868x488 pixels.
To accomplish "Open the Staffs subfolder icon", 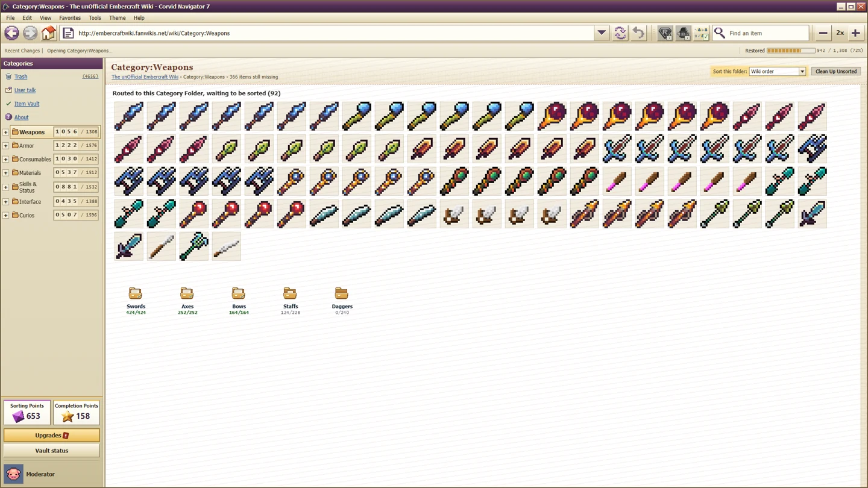I will click(290, 293).
